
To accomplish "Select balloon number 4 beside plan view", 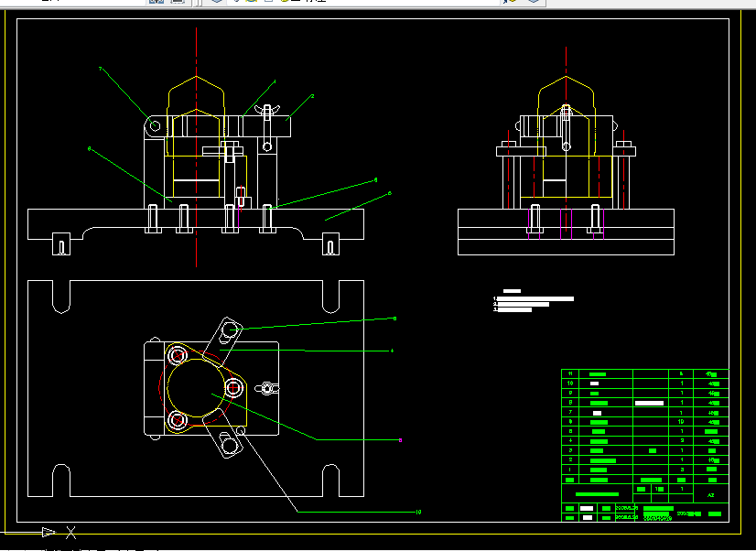I will coord(392,351).
